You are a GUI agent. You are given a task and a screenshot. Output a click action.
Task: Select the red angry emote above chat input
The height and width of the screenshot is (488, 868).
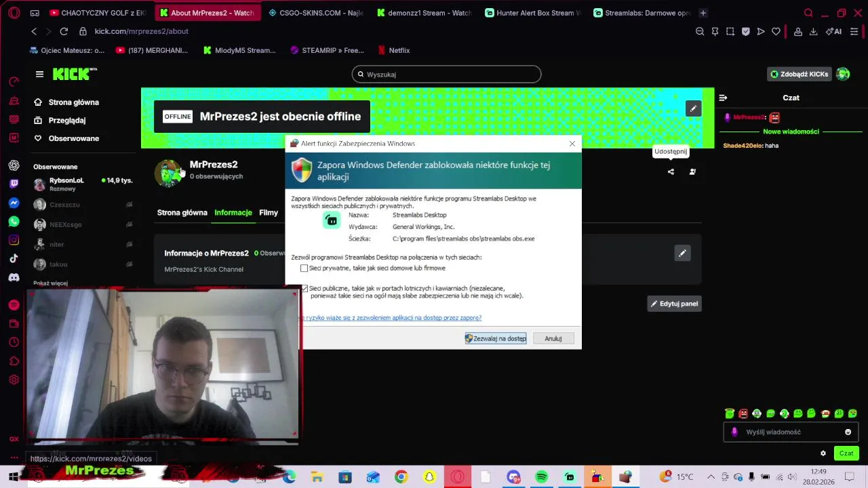(743, 413)
